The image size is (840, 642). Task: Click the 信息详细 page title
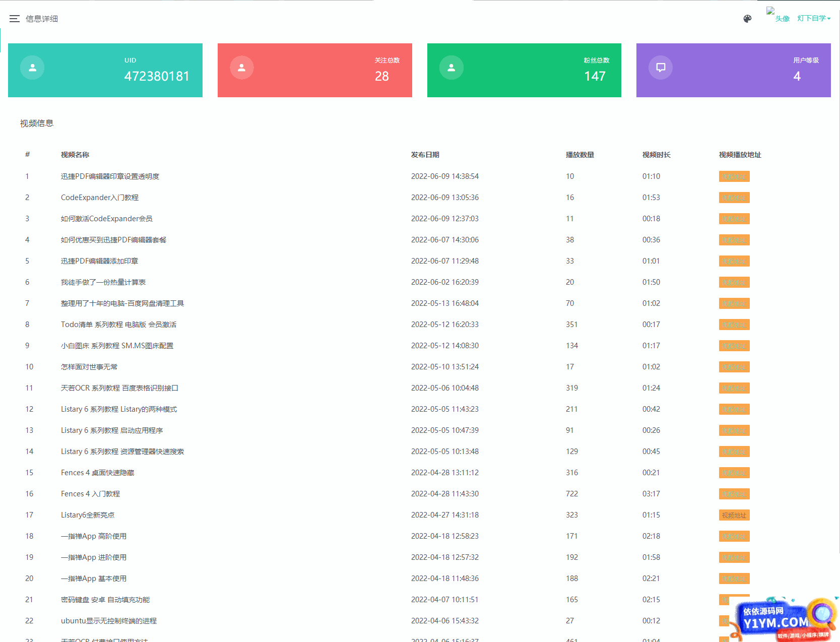tap(42, 19)
